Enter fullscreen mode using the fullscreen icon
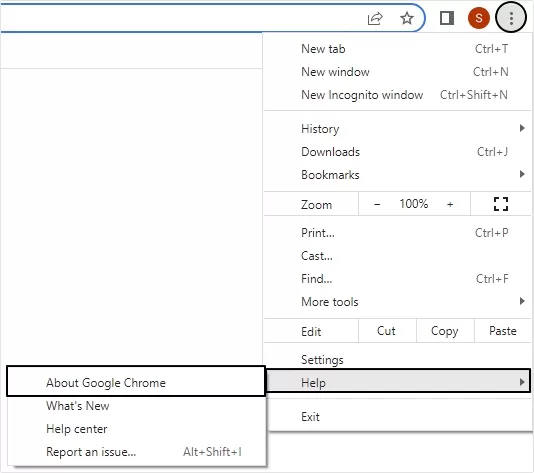 (501, 204)
